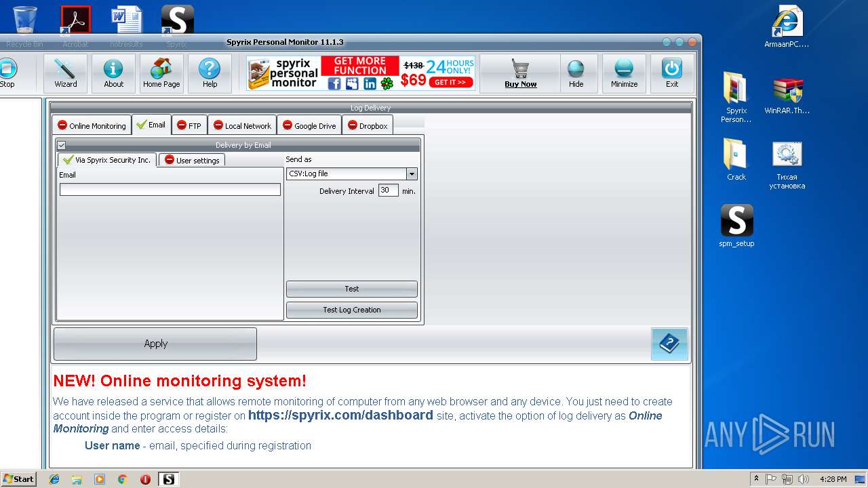Screen dimensions: 868x488
Task: Click the Buy Now cart button
Action: (520, 73)
